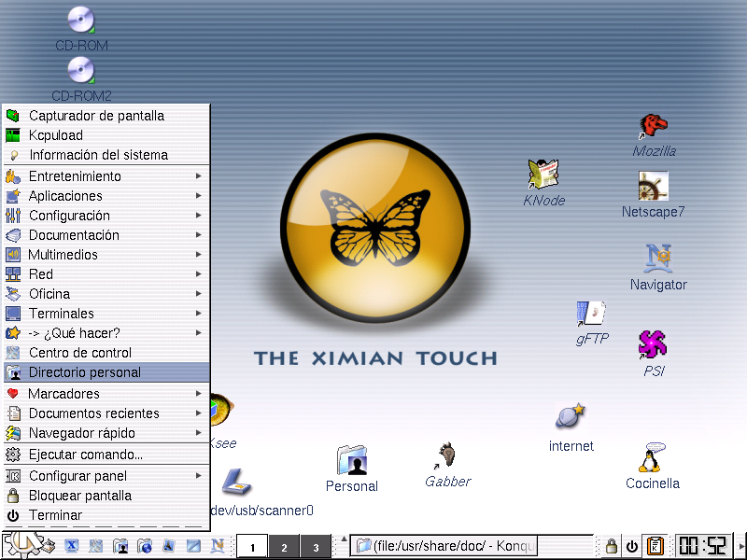Open Navegador rápido menu entry
Viewport: 747px width, 560px height.
pyautogui.click(x=106, y=432)
